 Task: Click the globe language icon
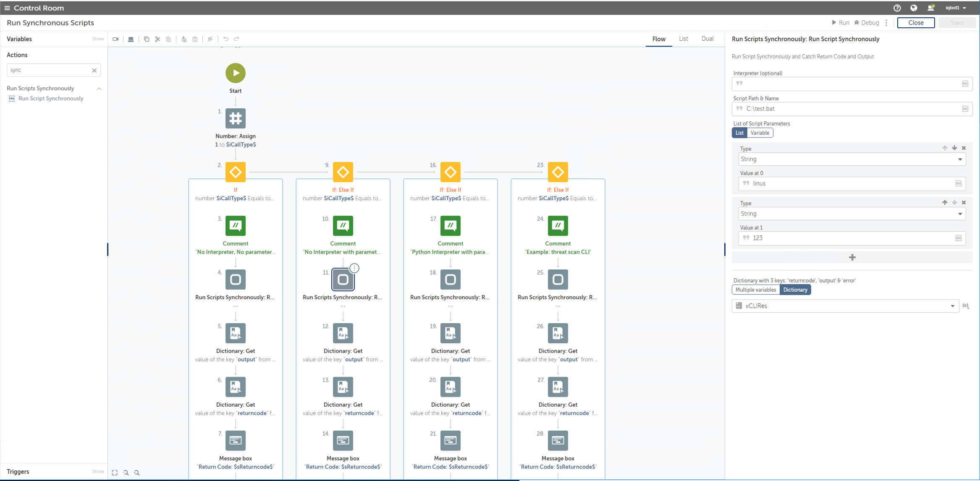914,8
